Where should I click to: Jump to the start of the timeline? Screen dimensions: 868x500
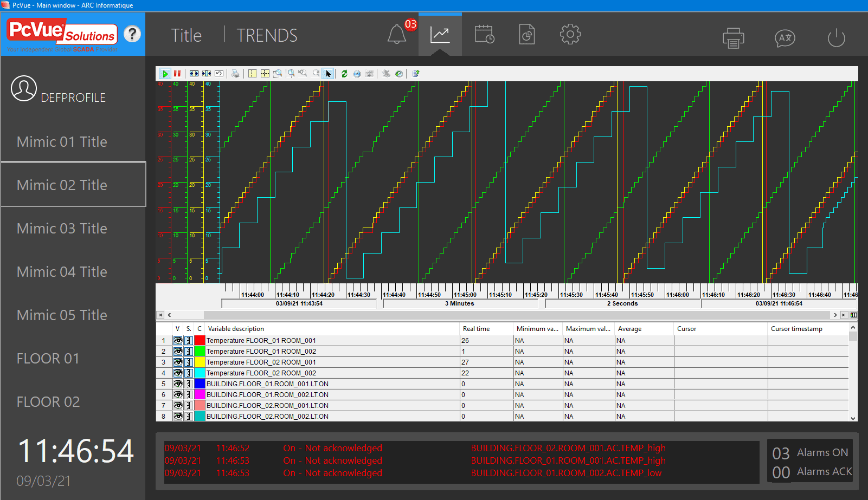coord(160,315)
